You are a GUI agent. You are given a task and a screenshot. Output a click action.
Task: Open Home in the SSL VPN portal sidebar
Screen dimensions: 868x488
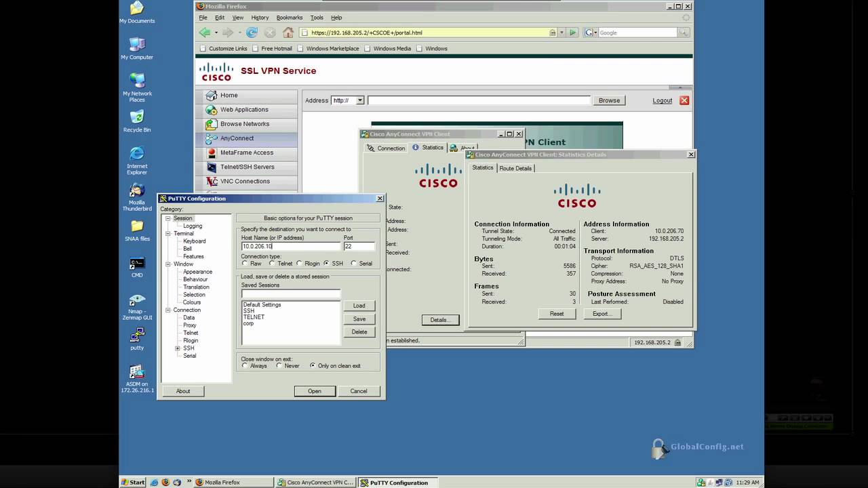247,96
